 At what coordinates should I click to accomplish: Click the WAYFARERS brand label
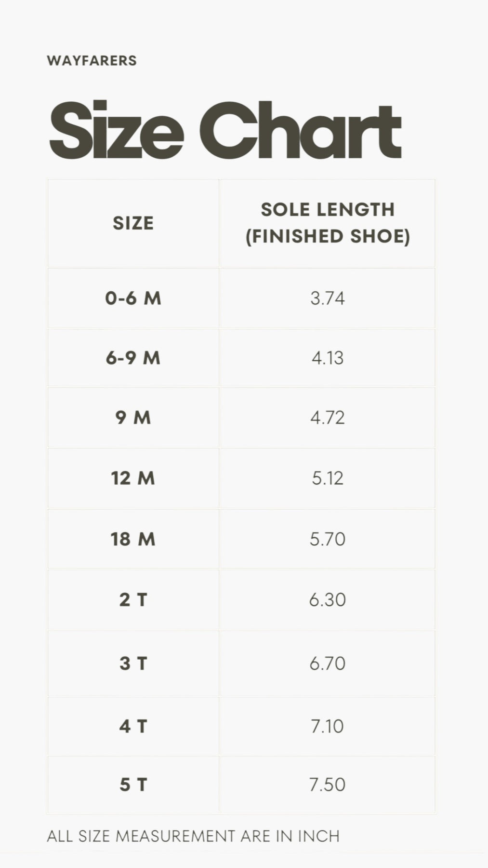click(x=92, y=61)
